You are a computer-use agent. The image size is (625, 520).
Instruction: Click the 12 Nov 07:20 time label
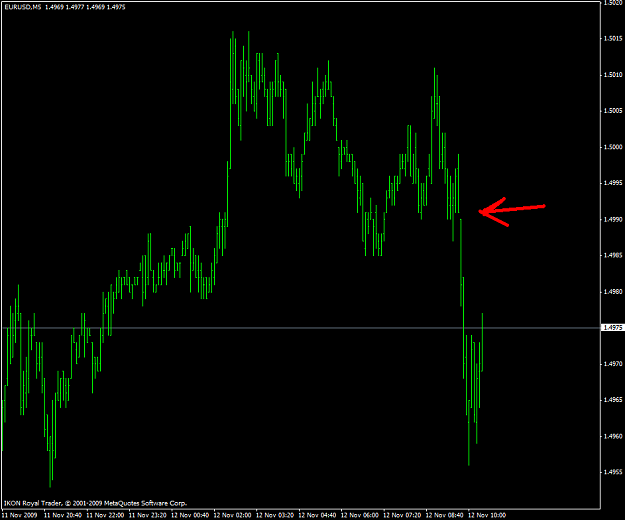click(x=402, y=515)
